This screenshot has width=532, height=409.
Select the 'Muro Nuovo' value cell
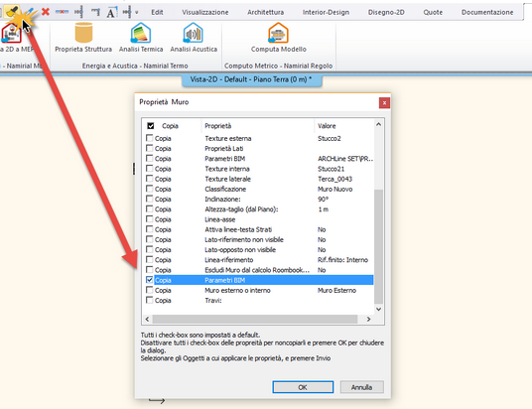click(x=334, y=189)
